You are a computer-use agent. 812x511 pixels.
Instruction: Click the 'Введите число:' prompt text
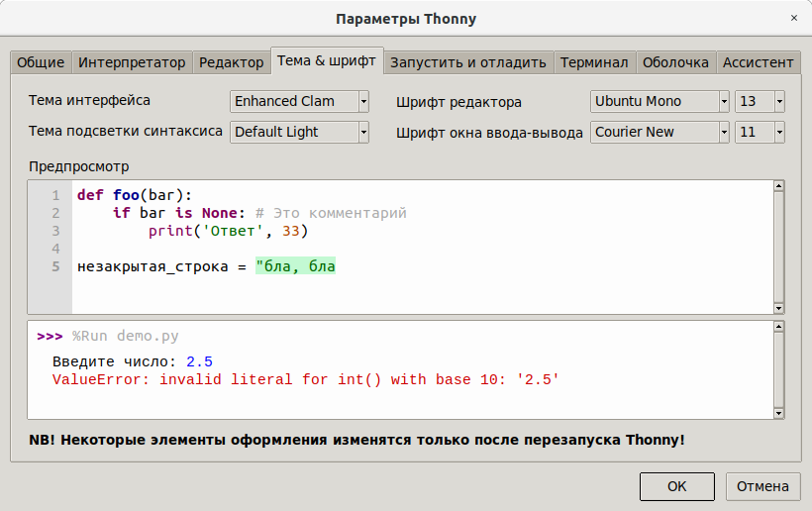115,361
